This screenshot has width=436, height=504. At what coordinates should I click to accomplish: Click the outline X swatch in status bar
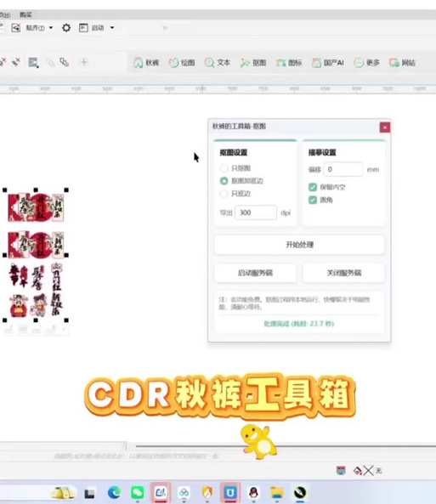(x=368, y=471)
